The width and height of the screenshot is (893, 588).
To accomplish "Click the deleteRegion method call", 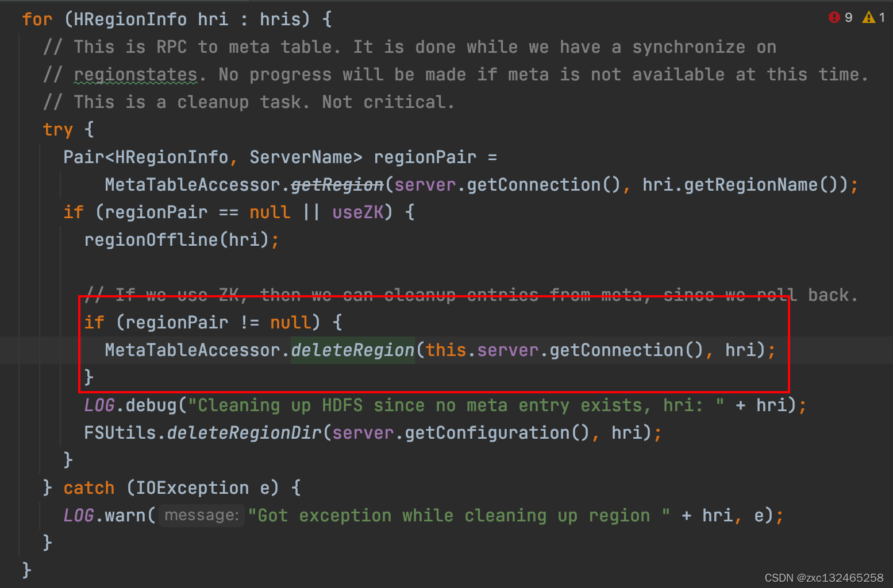I will coord(352,350).
